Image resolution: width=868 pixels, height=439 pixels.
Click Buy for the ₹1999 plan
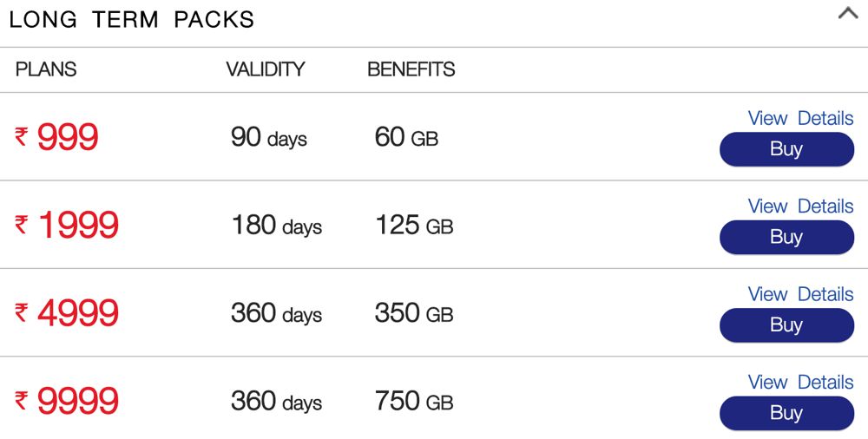click(x=786, y=237)
